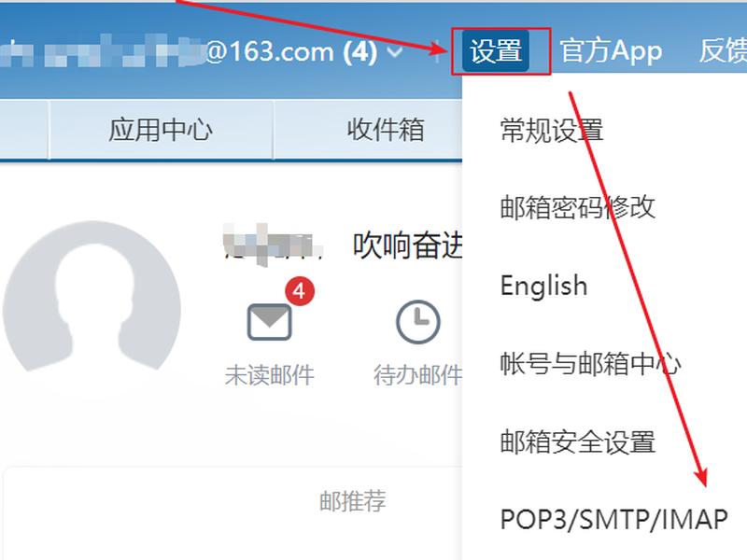Click the 官方App link
747x560 pixels.
click(611, 51)
